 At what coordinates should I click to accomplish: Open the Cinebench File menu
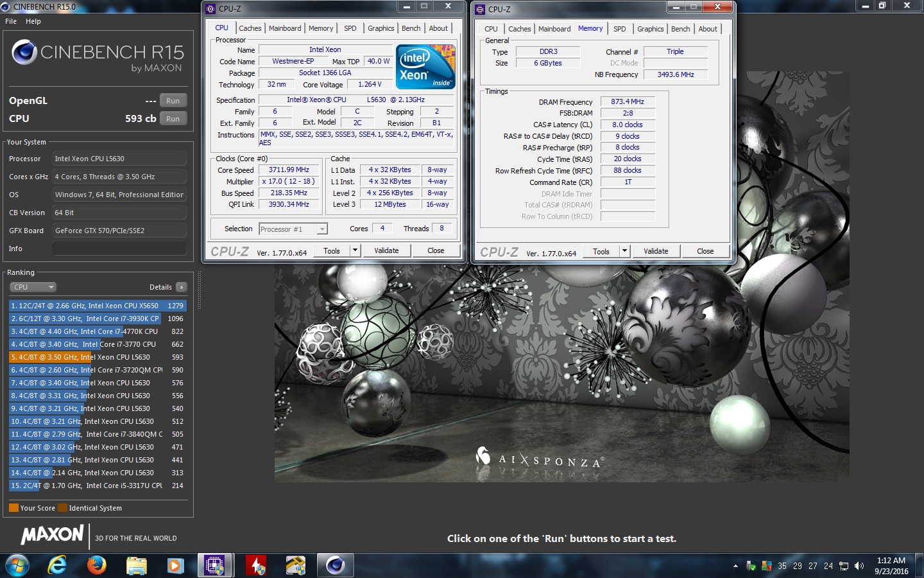11,21
